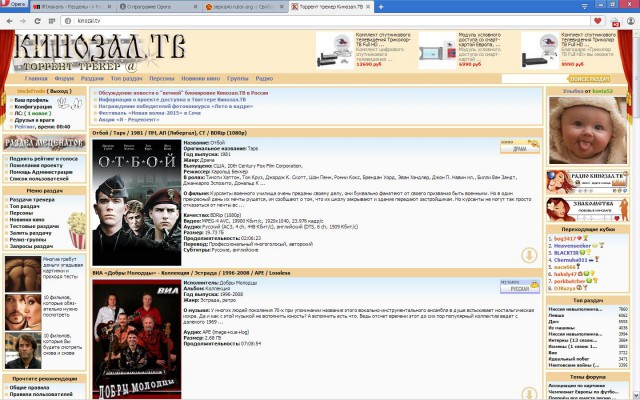Click the globe icon in address bar
The height and width of the screenshot is (400, 640).
68,21
